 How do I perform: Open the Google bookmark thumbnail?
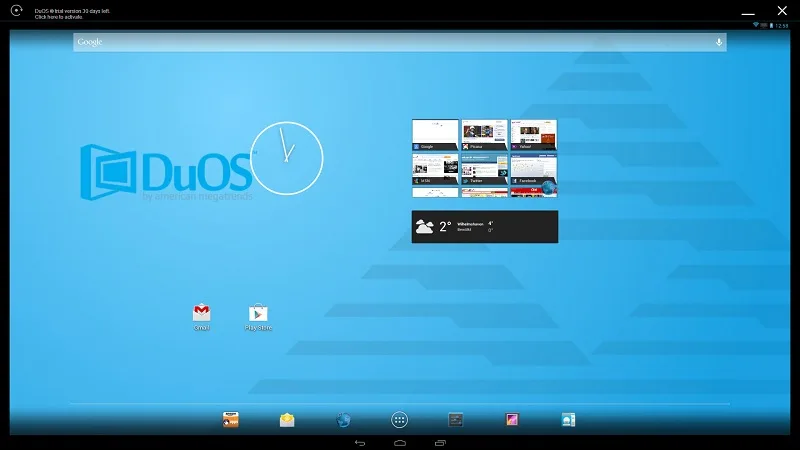pyautogui.click(x=435, y=135)
